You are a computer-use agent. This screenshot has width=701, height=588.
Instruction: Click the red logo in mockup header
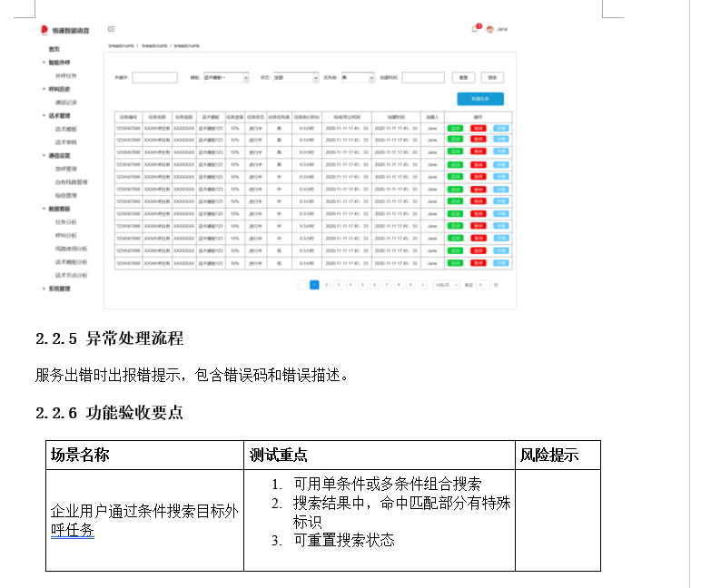pos(44,30)
